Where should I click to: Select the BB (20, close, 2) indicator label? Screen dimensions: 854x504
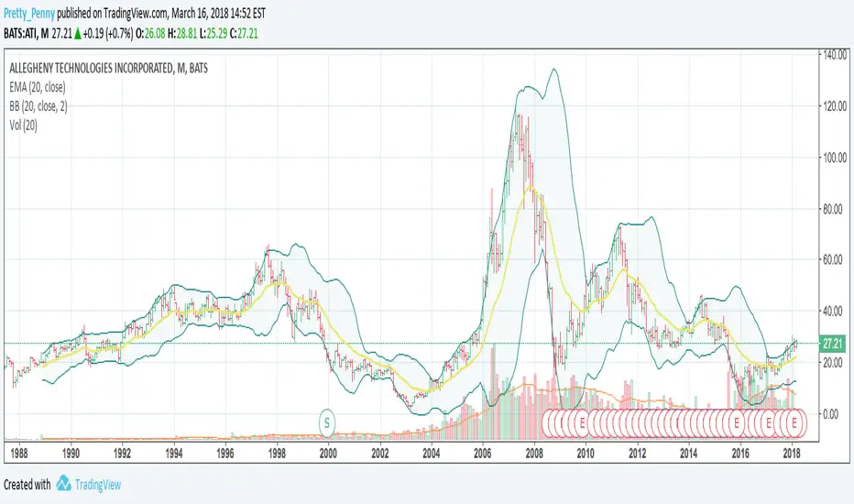click(x=38, y=106)
